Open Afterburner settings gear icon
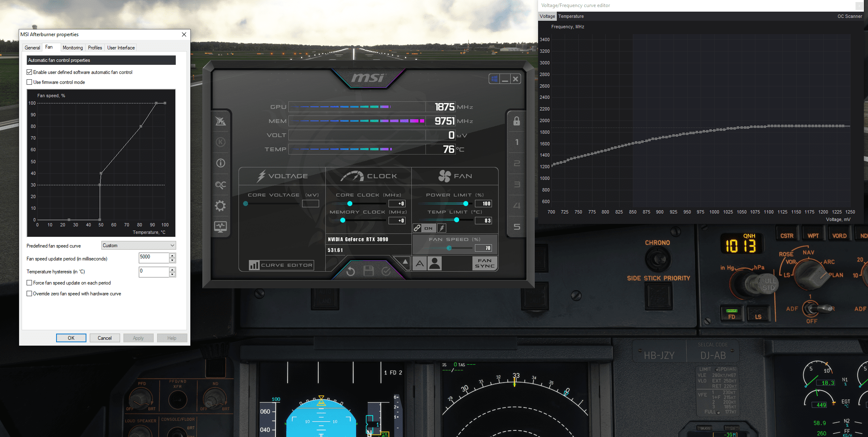Viewport: 868px width, 437px height. pos(221,206)
